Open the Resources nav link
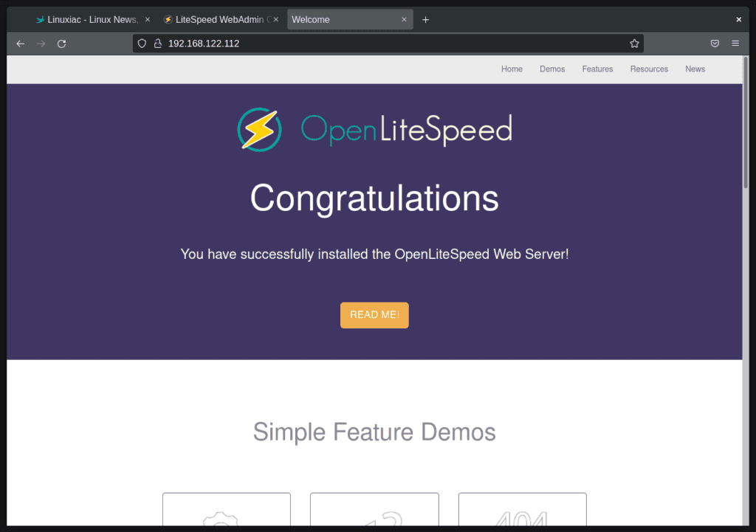This screenshot has height=532, width=756. pyautogui.click(x=649, y=69)
